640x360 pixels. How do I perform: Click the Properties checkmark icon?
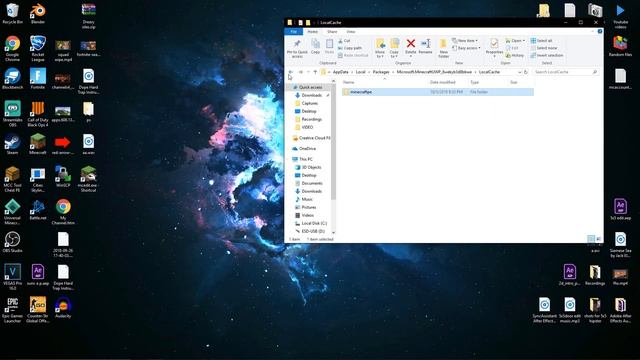tap(494, 43)
